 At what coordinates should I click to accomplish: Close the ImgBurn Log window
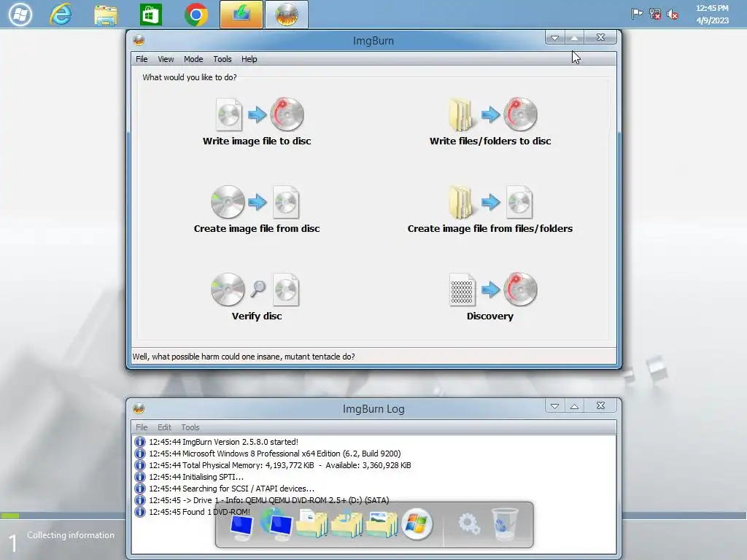[601, 405]
